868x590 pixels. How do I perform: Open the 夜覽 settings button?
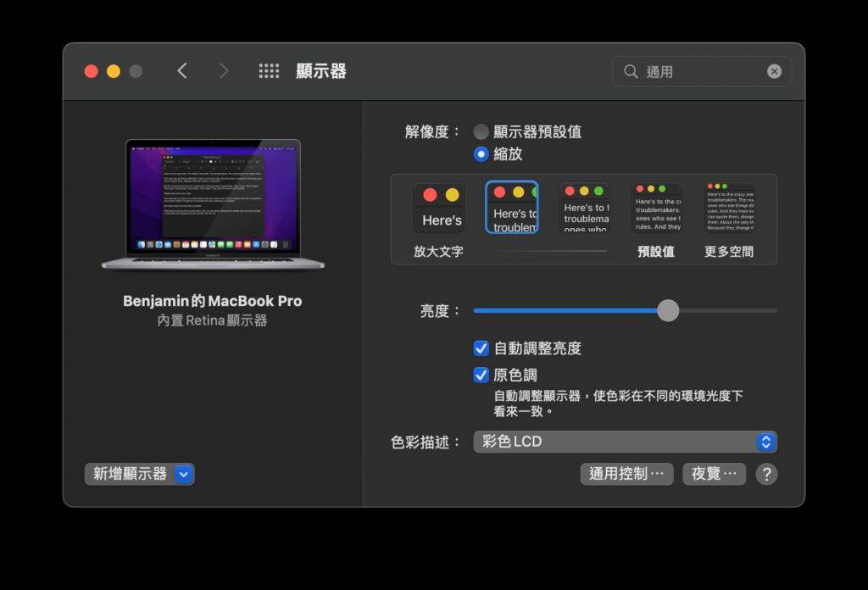pyautogui.click(x=713, y=474)
